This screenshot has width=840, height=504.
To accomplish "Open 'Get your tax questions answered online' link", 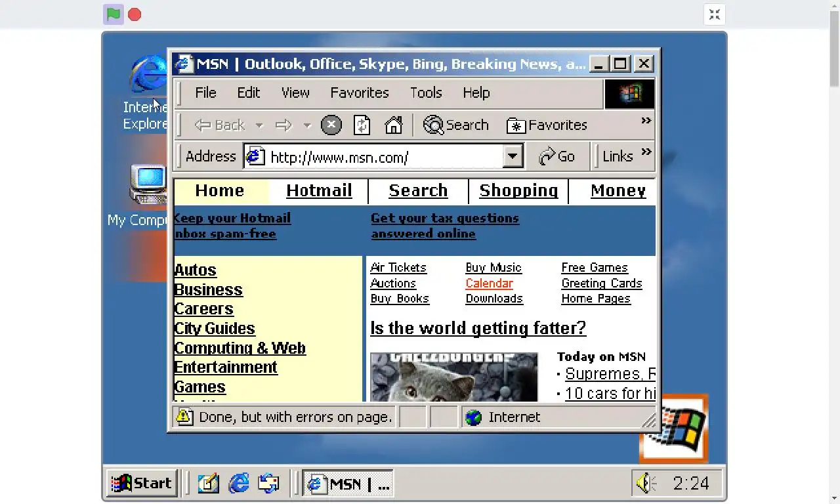I will pos(445,226).
